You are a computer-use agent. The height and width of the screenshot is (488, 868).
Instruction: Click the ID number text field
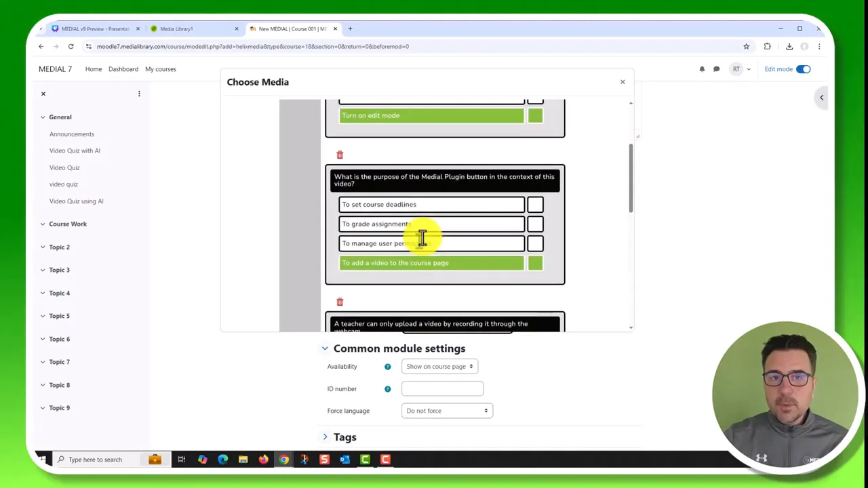tap(442, 389)
